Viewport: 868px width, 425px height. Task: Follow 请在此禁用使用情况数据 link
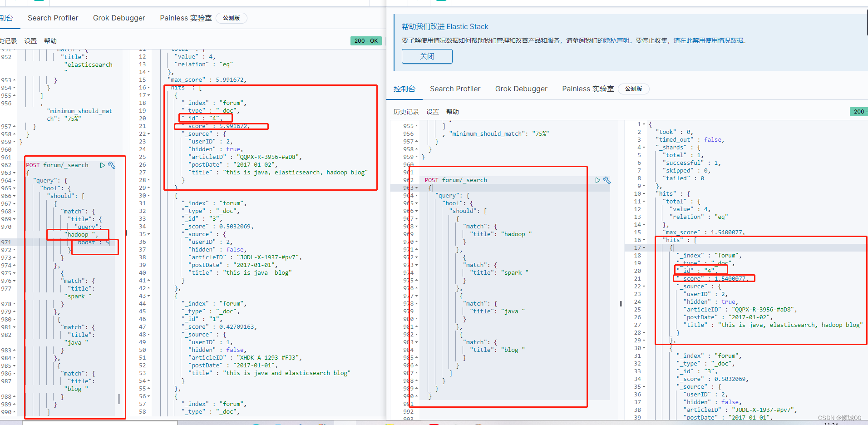pyautogui.click(x=709, y=40)
